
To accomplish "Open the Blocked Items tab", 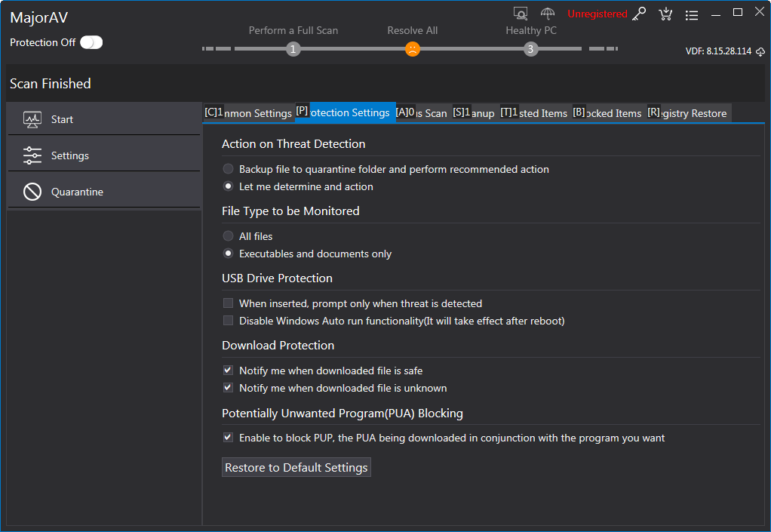I will point(607,113).
